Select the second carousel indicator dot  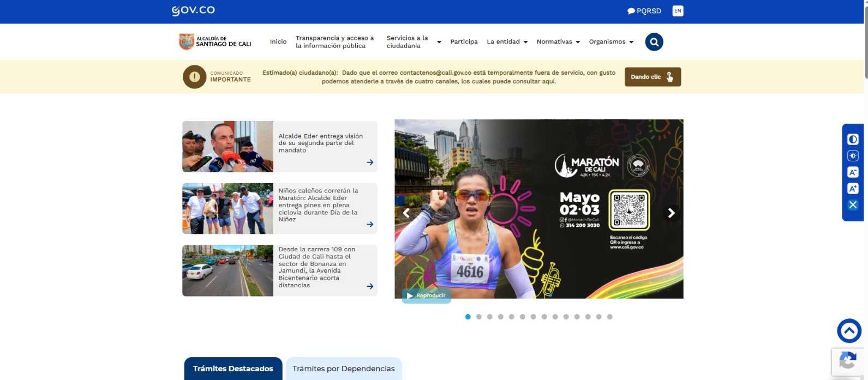(x=478, y=317)
